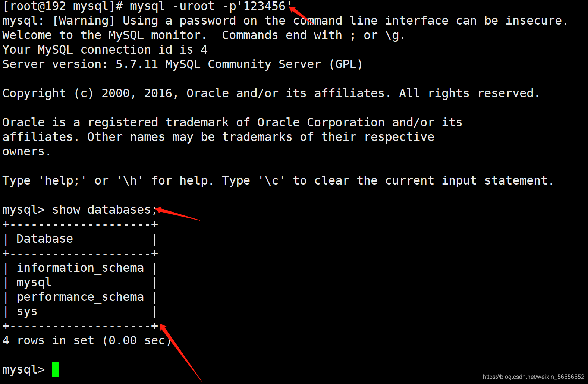This screenshot has height=384, width=588.
Task: Click the '[root@192 mysql]#' shell prompt
Action: tap(63, 6)
